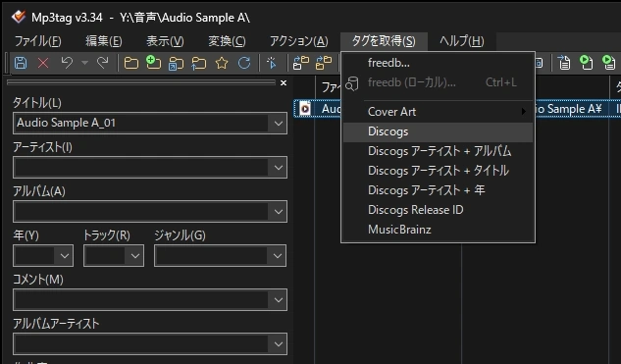This screenshot has width=621, height=364.
Task: Click the Save tag floppy disk icon
Action: click(x=21, y=63)
